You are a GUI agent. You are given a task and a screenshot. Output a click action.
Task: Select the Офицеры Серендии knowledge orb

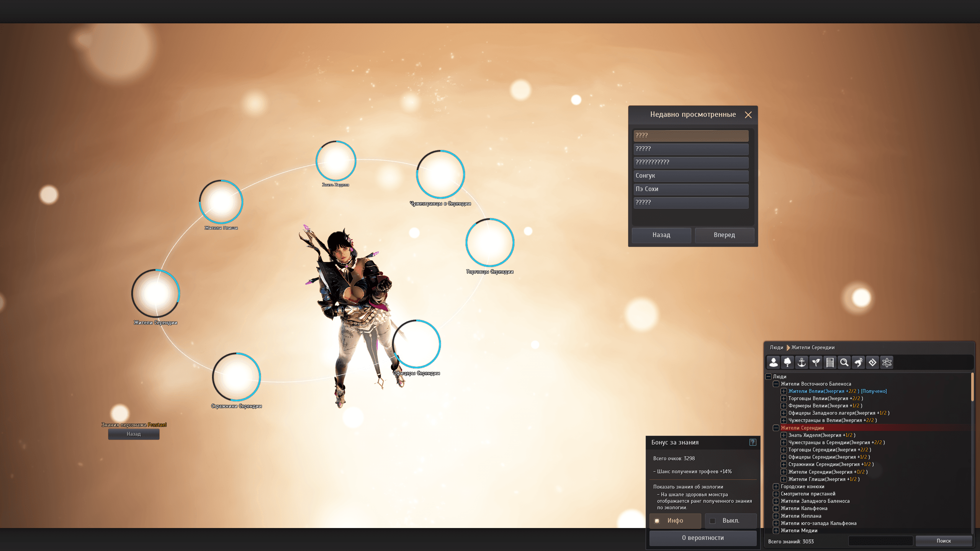[x=416, y=344]
